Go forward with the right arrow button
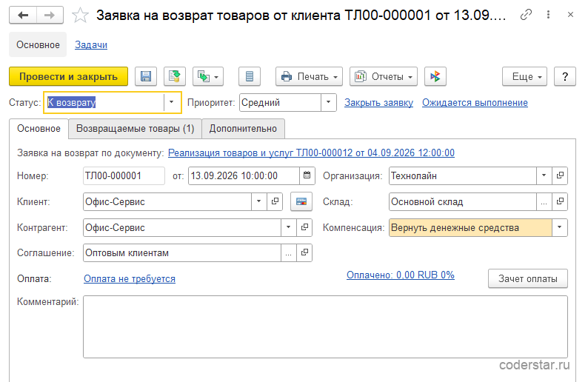The height and width of the screenshot is (382, 588). [x=50, y=16]
